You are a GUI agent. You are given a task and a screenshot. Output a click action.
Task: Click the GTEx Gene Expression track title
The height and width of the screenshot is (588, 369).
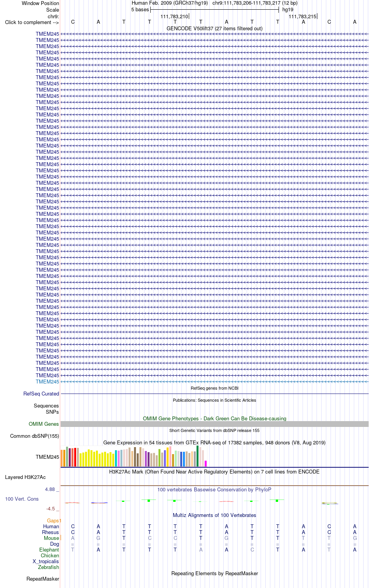click(214, 442)
